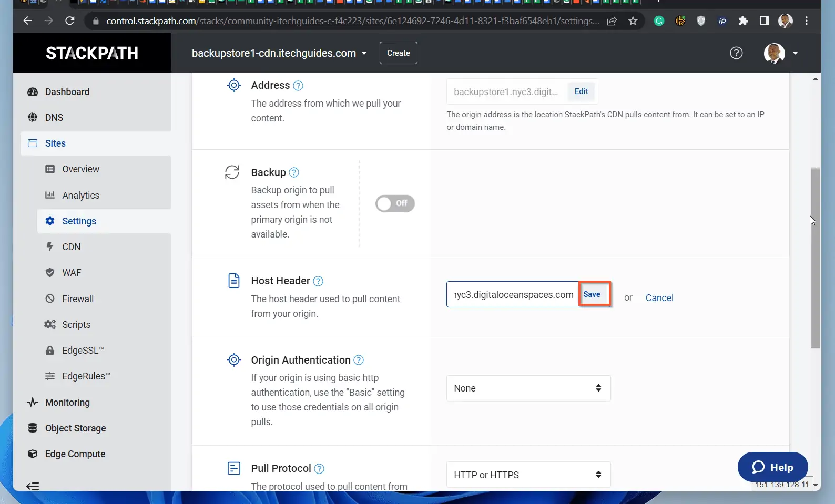Open the header help question-mark icon
Image resolution: width=835 pixels, height=504 pixels.
pos(736,53)
